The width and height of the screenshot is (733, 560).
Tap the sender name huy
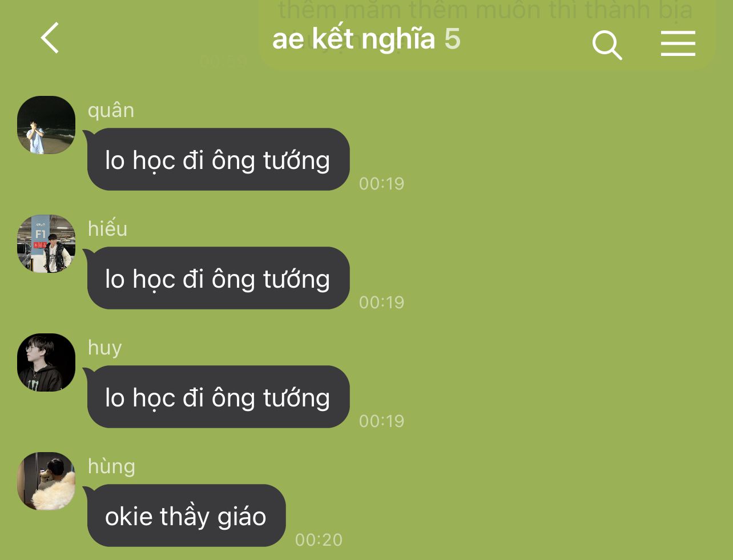104,348
